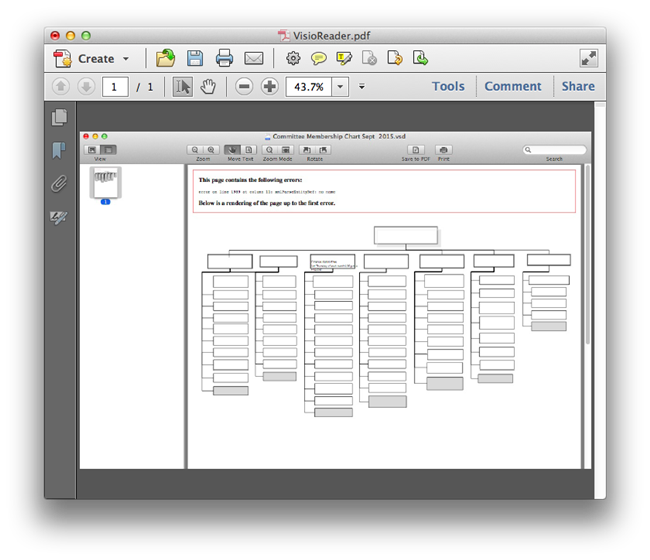
Task: Open the Bookmarks side panel
Action: click(60, 151)
